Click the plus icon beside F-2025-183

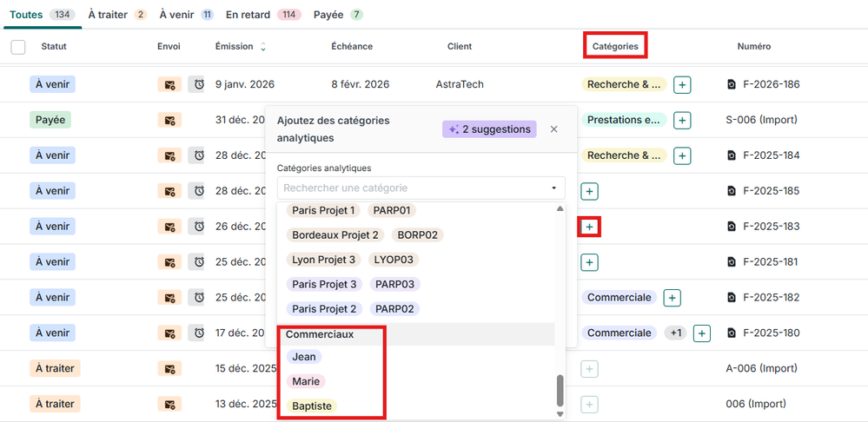coord(590,227)
